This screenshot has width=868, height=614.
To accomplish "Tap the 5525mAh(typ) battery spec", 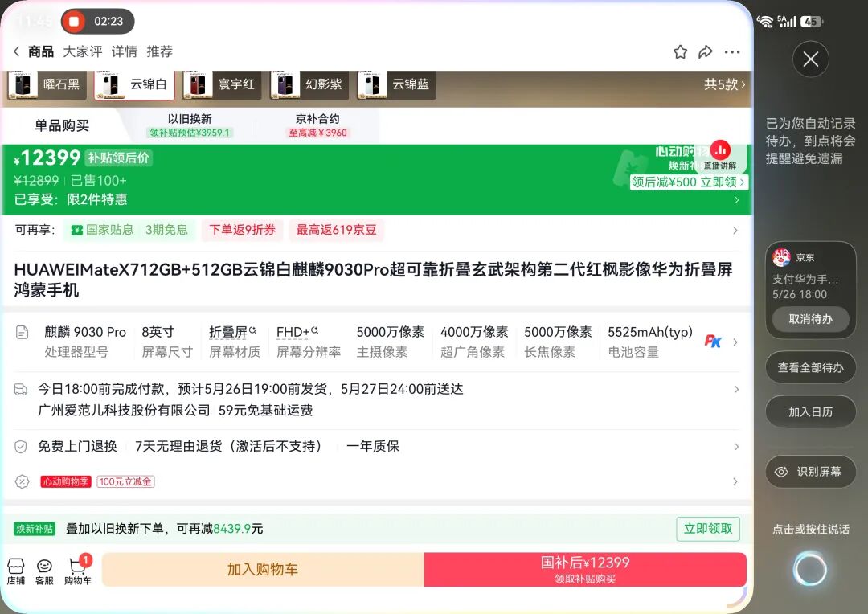I will [x=650, y=342].
